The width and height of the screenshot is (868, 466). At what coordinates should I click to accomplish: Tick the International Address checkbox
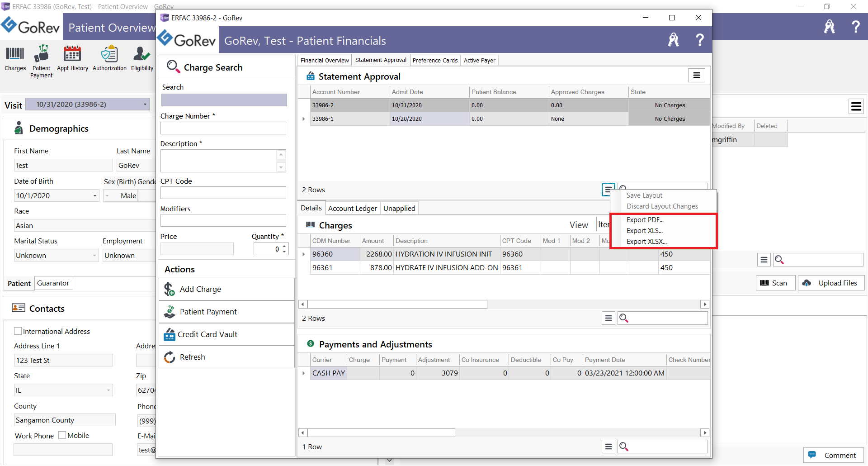pyautogui.click(x=18, y=331)
